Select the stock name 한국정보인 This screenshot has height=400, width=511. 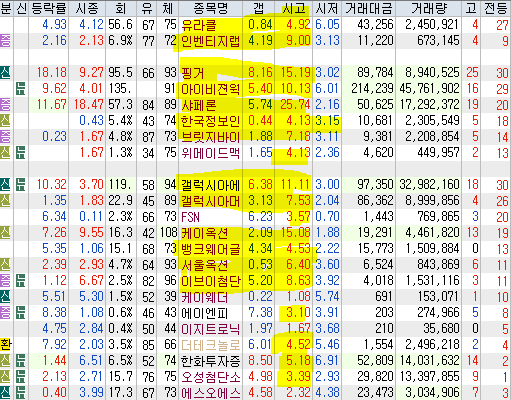click(x=210, y=121)
